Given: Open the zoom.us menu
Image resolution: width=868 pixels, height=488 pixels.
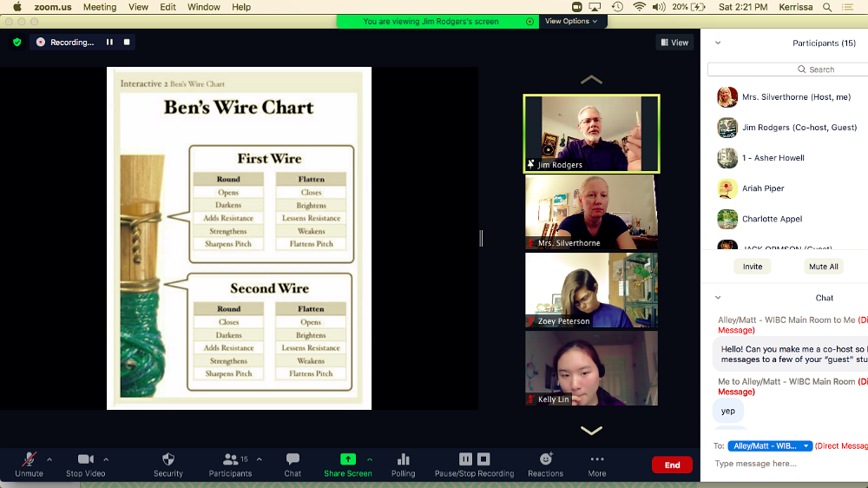Looking at the screenshot, I should click(x=53, y=7).
